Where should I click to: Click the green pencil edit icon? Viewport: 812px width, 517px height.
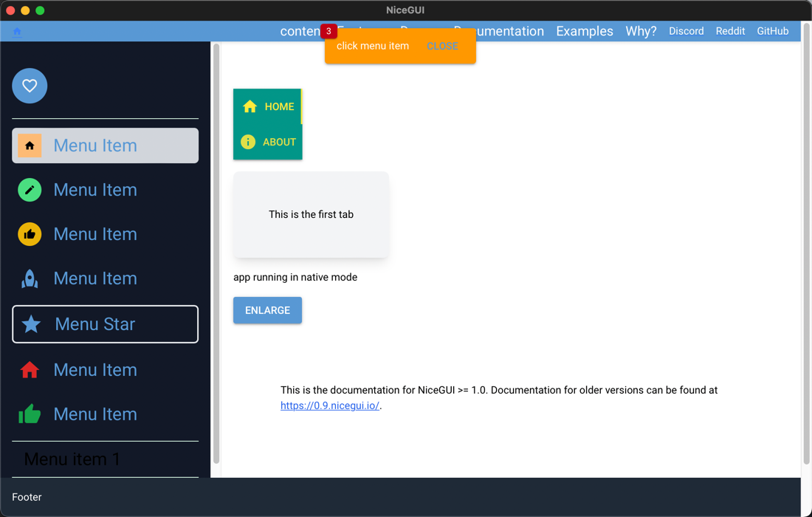pos(30,190)
